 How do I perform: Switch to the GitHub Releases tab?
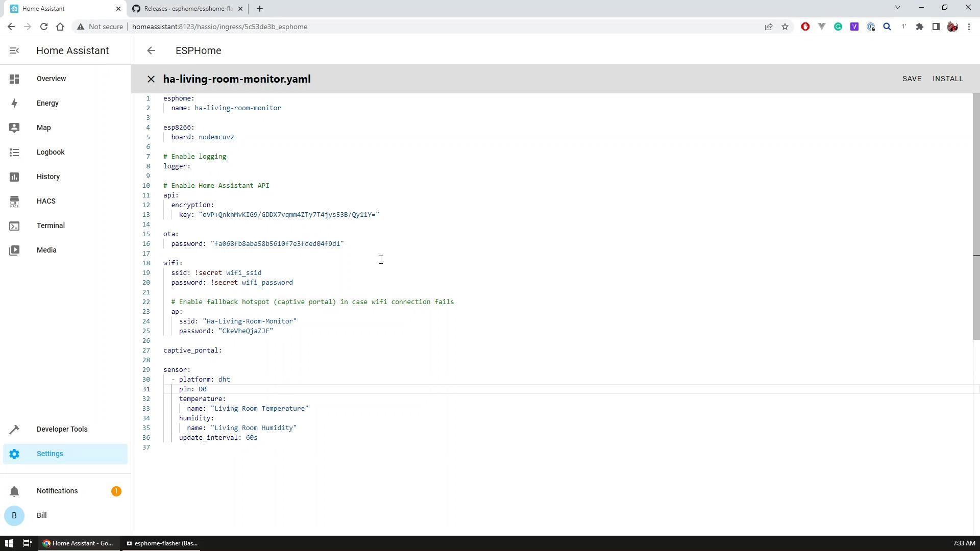coord(187,9)
